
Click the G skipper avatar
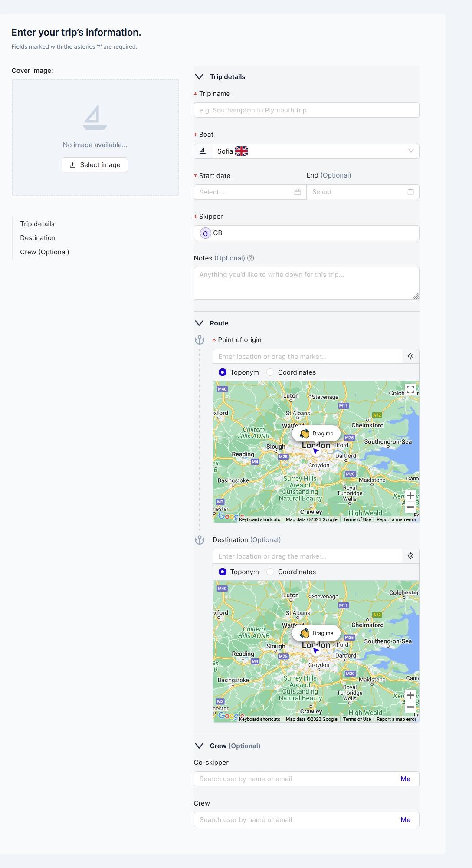tap(205, 233)
